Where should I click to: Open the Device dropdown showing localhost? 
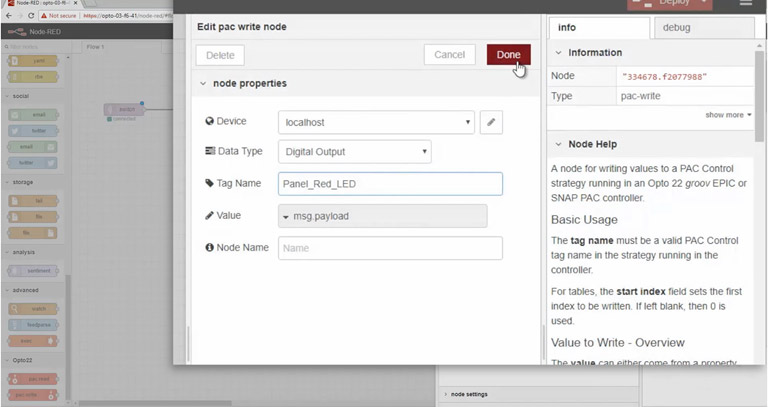[x=376, y=122]
